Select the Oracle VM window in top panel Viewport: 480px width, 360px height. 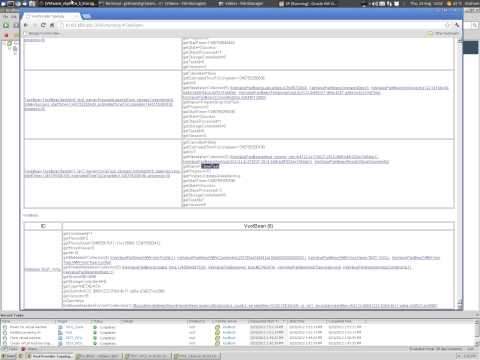pos(308,4)
